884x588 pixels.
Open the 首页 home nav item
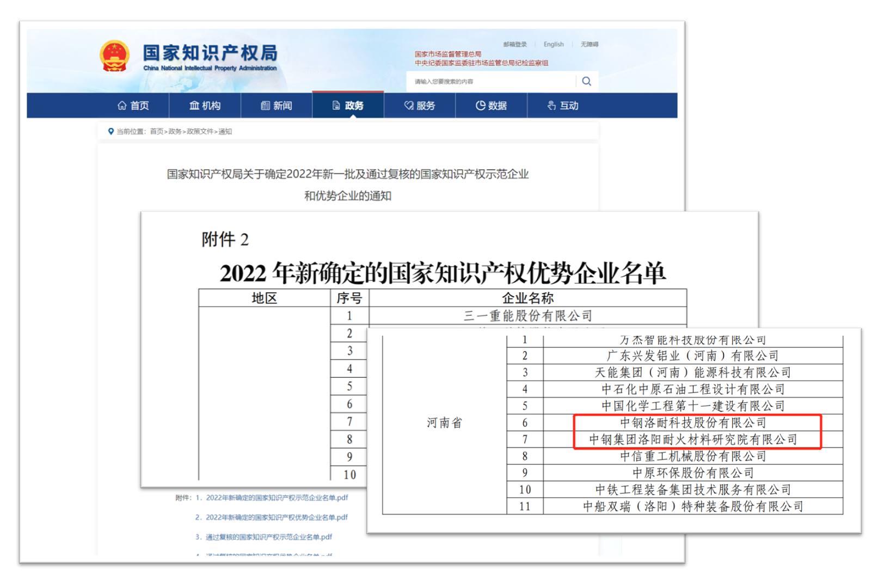tap(133, 106)
